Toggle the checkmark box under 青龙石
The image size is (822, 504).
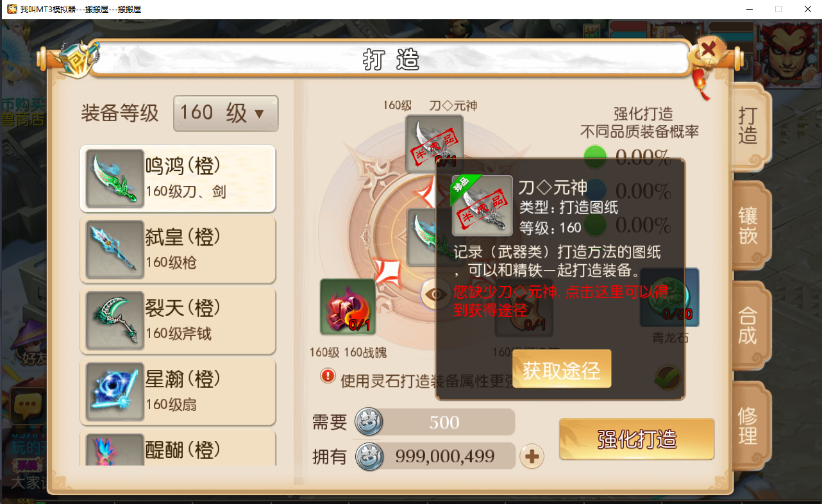667,378
